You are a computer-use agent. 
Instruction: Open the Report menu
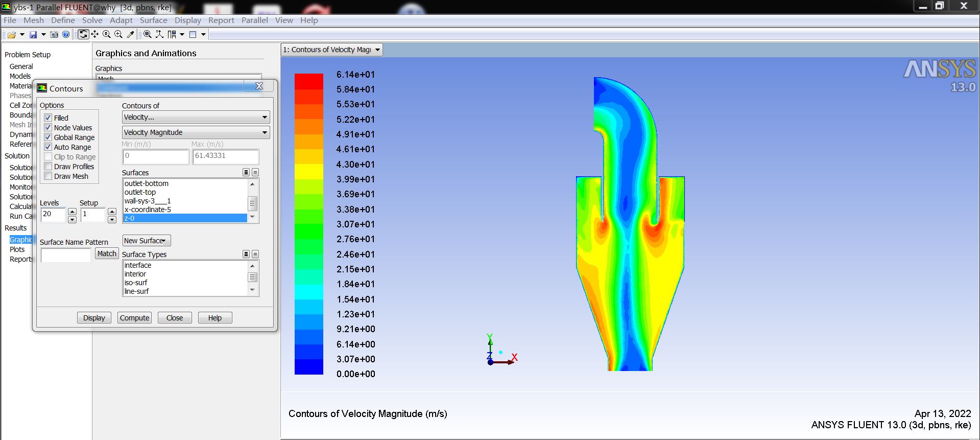click(x=221, y=20)
